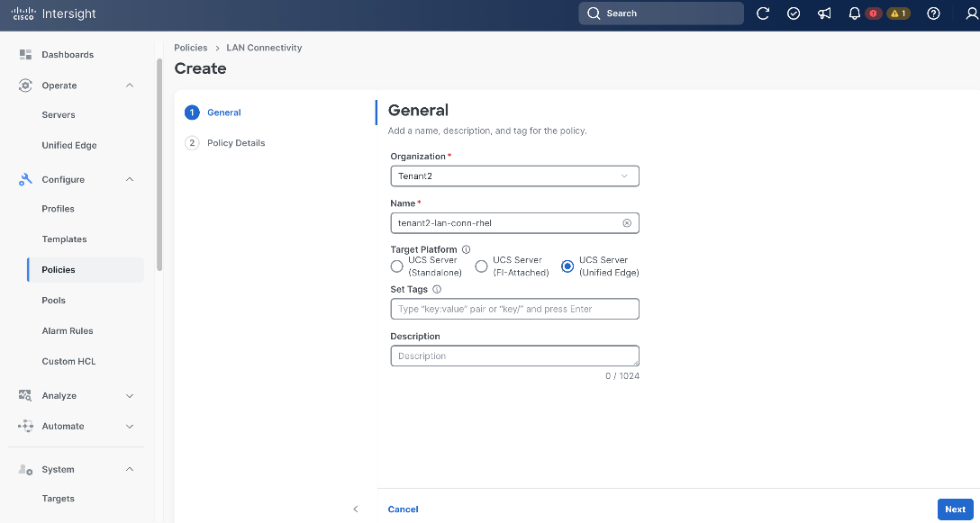The image size is (980, 523).
Task: Go to step 2 Policy Details
Action: (x=225, y=143)
